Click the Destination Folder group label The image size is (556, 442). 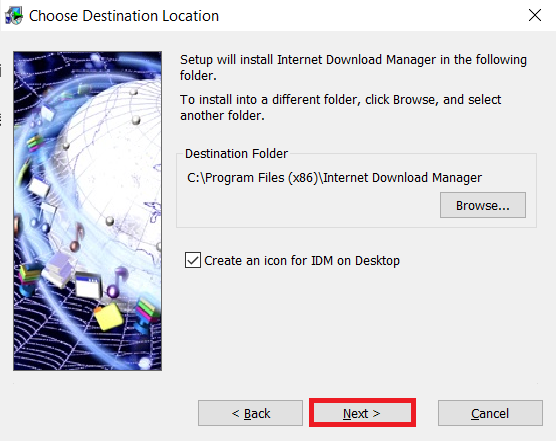236,154
